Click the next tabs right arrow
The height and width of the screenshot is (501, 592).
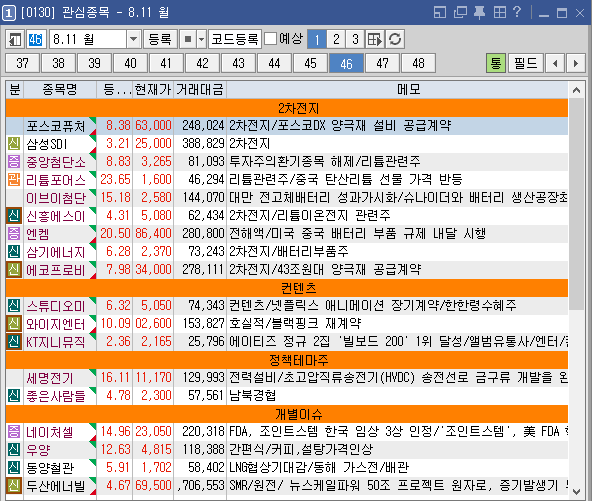[576, 63]
